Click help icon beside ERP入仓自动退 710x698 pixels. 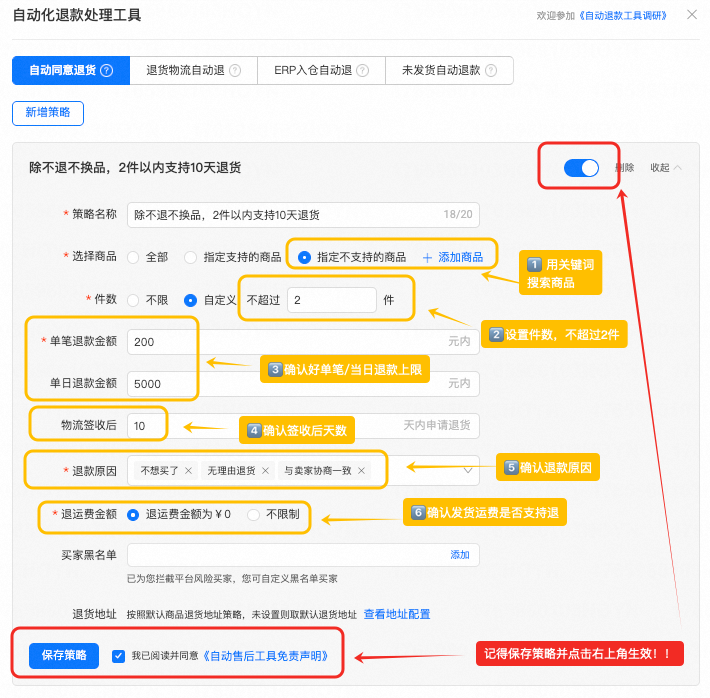(363, 71)
